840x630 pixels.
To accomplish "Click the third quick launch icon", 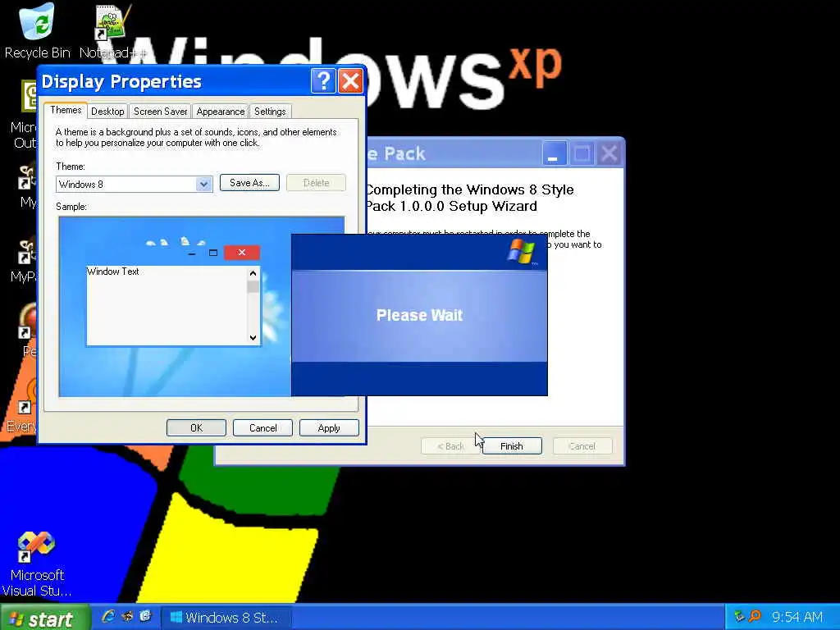I will [x=145, y=617].
